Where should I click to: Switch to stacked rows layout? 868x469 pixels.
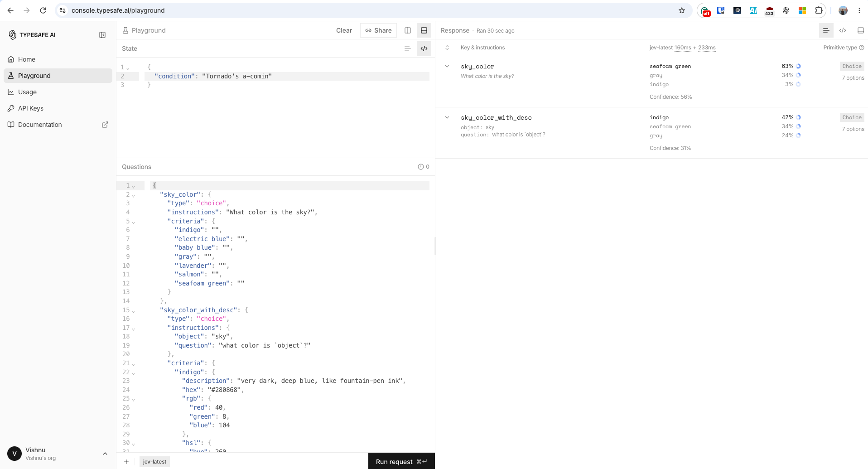[424, 30]
